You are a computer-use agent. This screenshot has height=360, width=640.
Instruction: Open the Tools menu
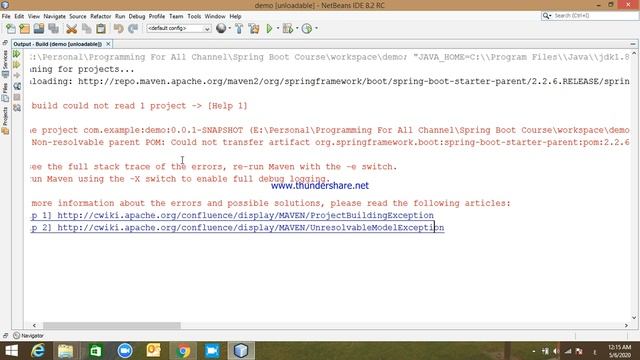coord(194,16)
